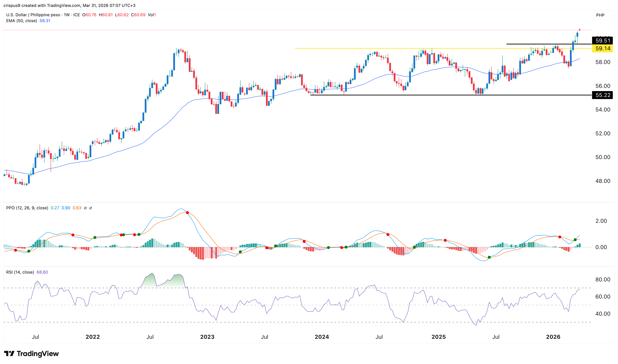Click the latest green PPO crossover dot in 2026
The width and height of the screenshot is (618, 364).
575,240
